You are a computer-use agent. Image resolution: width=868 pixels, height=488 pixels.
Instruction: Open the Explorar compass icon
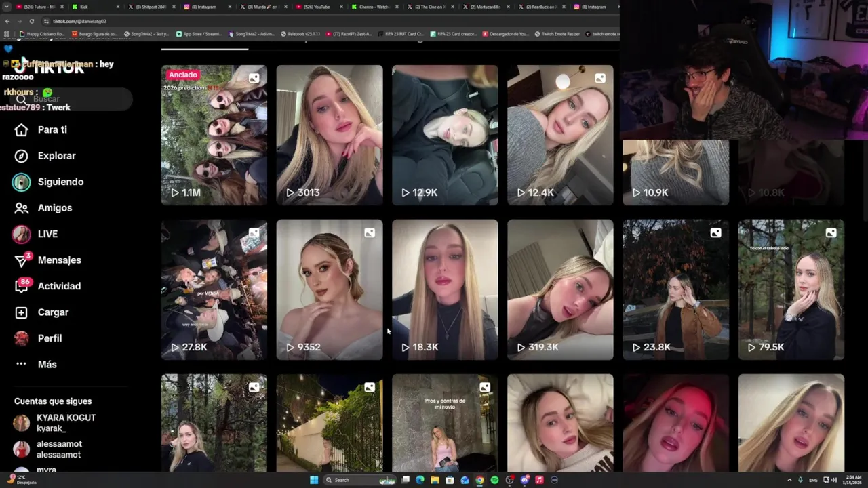(x=22, y=156)
